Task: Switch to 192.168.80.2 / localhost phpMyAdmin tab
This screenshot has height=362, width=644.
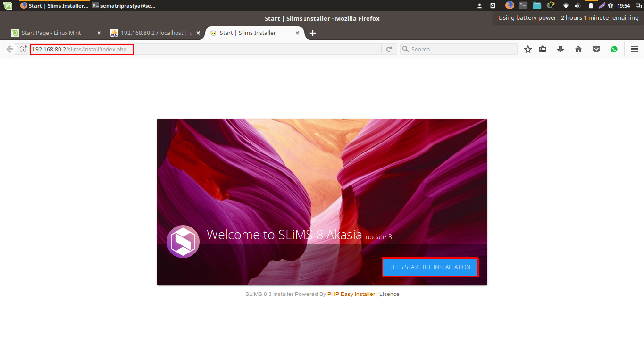Action: [156, 33]
